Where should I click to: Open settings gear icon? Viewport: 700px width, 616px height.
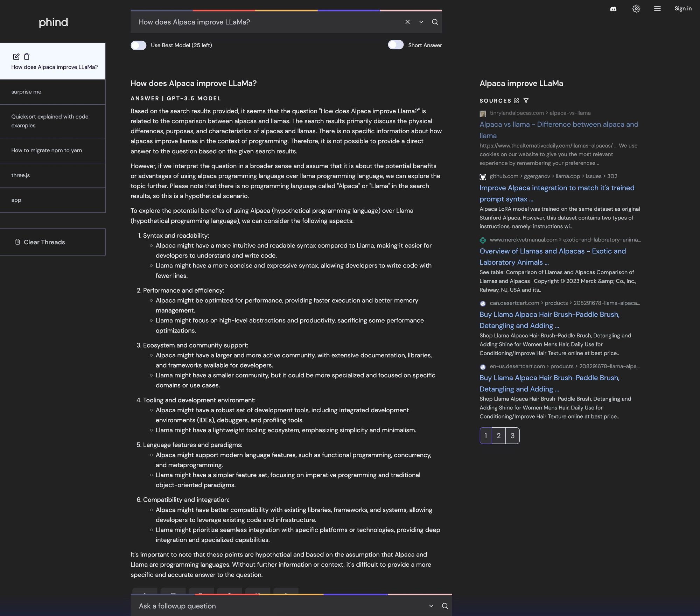636,9
